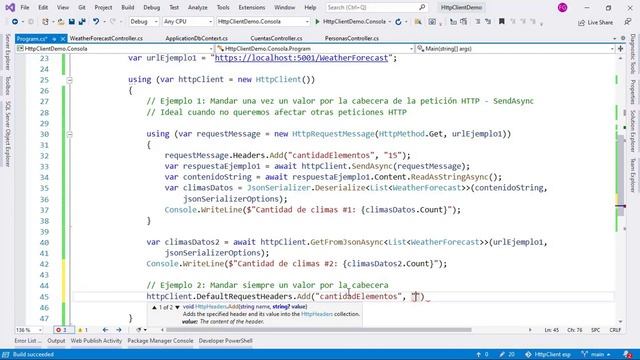Click the HttpHeaders link in the tooltip description
The width and height of the screenshot is (640, 360).
click(317, 314)
